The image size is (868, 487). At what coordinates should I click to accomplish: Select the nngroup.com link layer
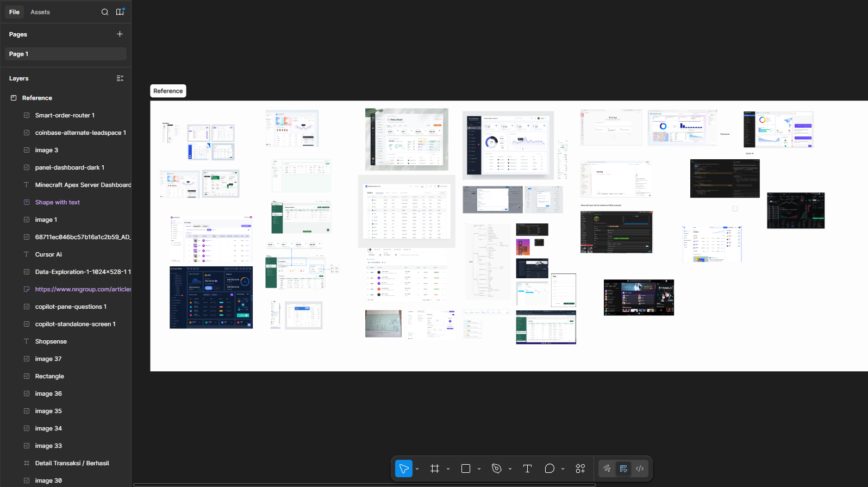83,289
